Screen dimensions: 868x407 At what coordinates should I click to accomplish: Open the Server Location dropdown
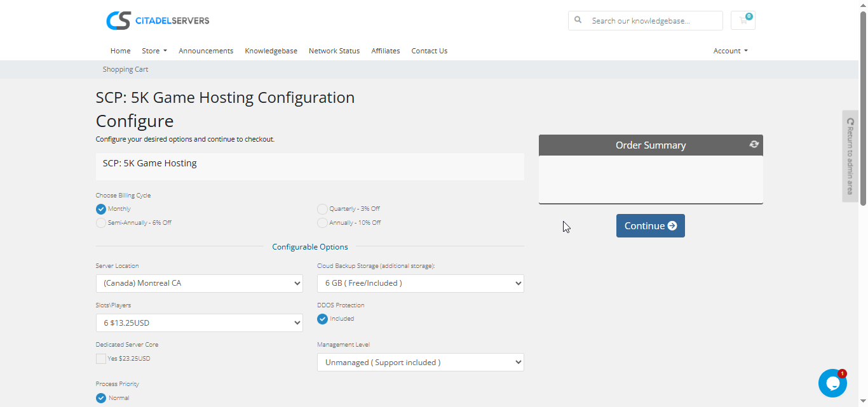(x=199, y=283)
